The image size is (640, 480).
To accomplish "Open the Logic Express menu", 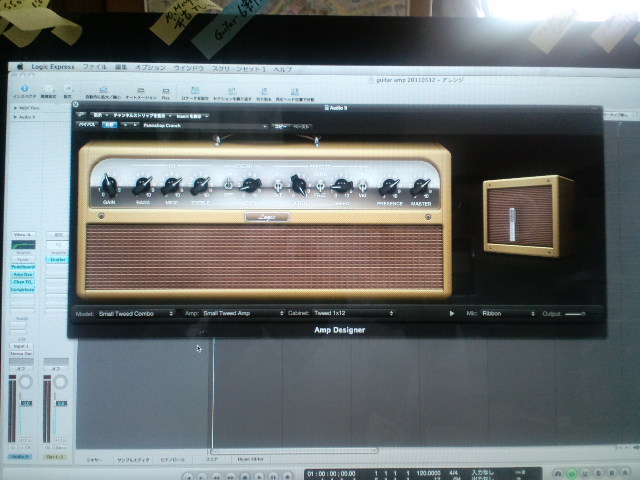I will click(53, 67).
